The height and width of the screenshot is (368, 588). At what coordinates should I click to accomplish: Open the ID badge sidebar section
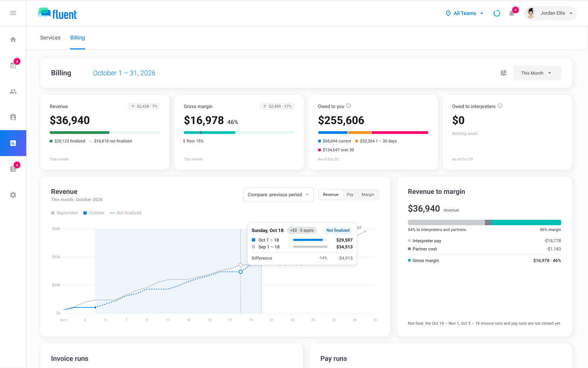pyautogui.click(x=13, y=117)
